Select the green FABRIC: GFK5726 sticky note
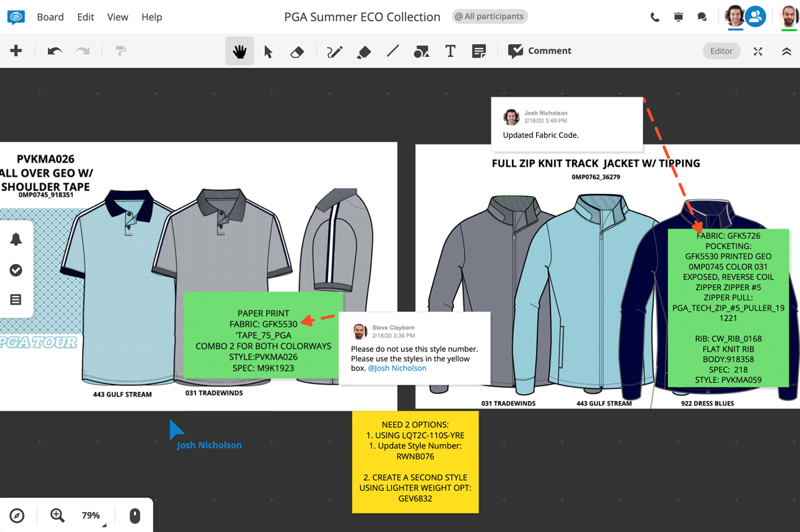 [x=728, y=307]
